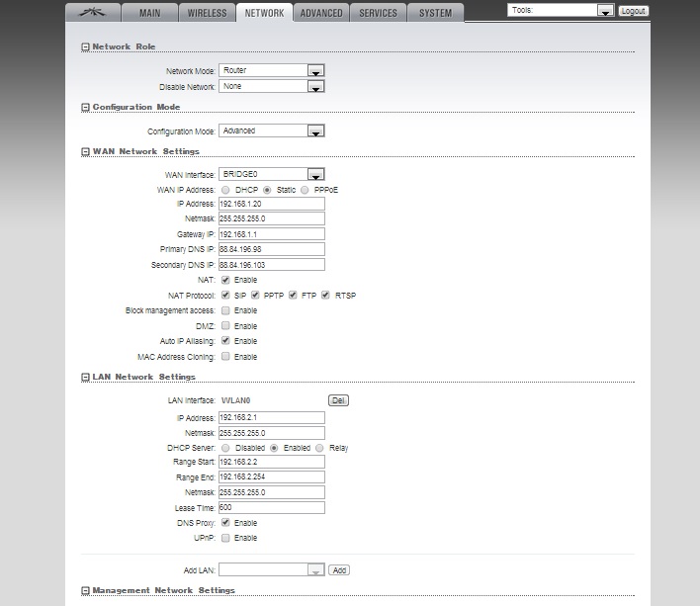The width and height of the screenshot is (700, 606).
Task: Open the Tools dropdown
Action: (x=561, y=10)
